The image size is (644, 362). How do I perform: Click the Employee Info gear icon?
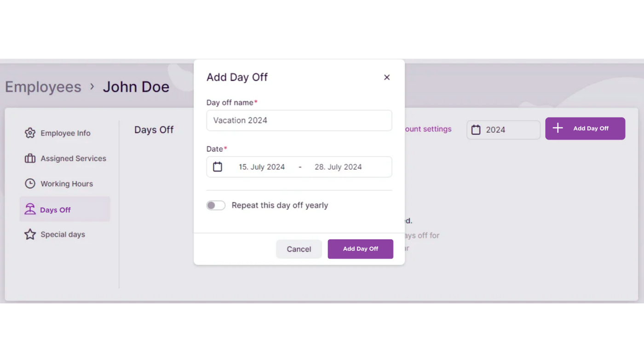tap(30, 133)
